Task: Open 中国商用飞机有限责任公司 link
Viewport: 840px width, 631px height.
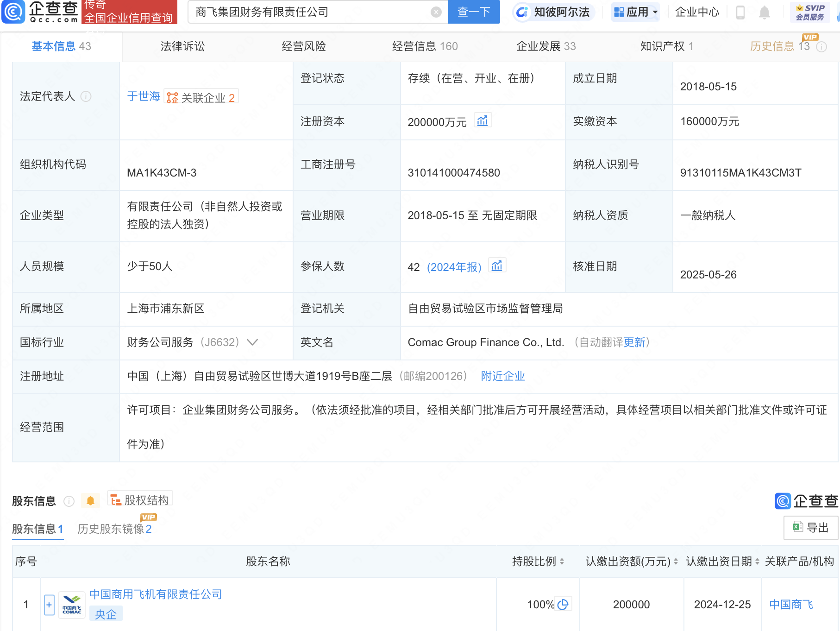Action: 156,594
